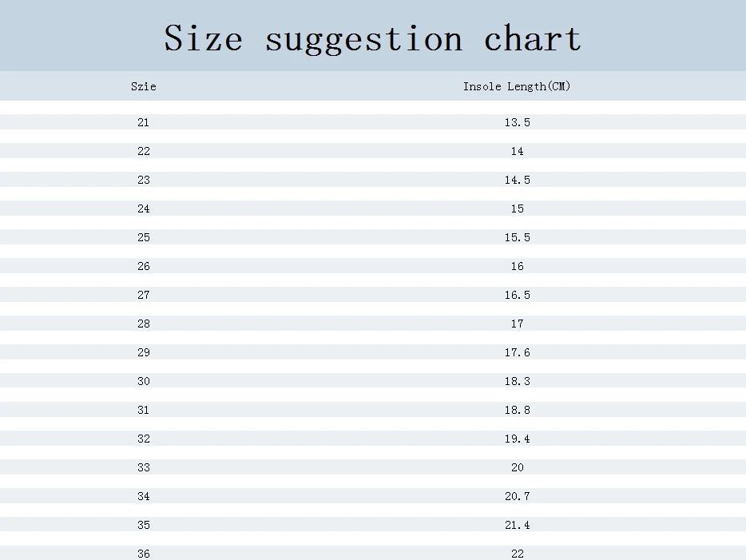Choose size 26 row label
Image resolution: width=746 pixels, height=560 pixels.
(144, 266)
